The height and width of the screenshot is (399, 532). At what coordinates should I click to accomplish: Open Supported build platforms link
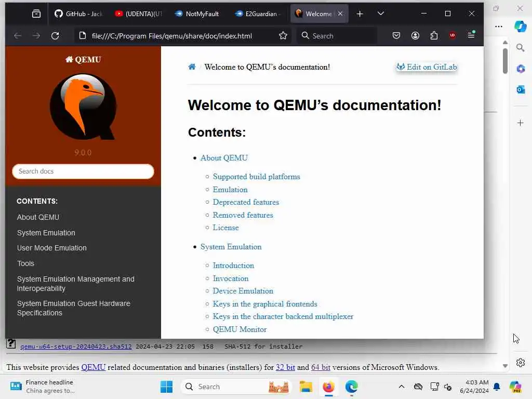coord(257,177)
